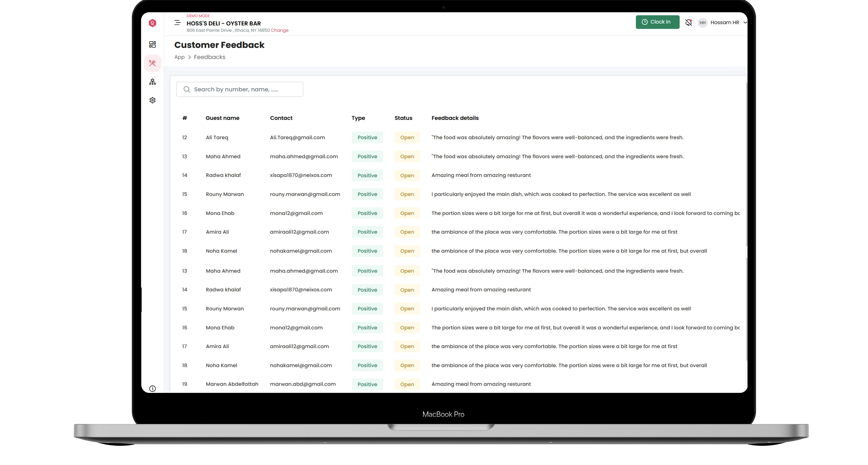Click Positive badge in Ali Tareq row
Viewport: 868px width, 465px height.
tap(367, 137)
